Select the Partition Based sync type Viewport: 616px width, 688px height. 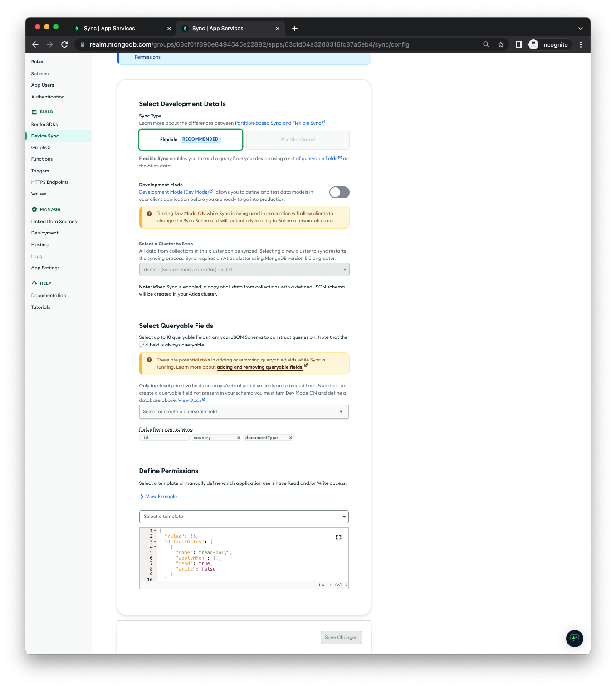[x=298, y=140]
